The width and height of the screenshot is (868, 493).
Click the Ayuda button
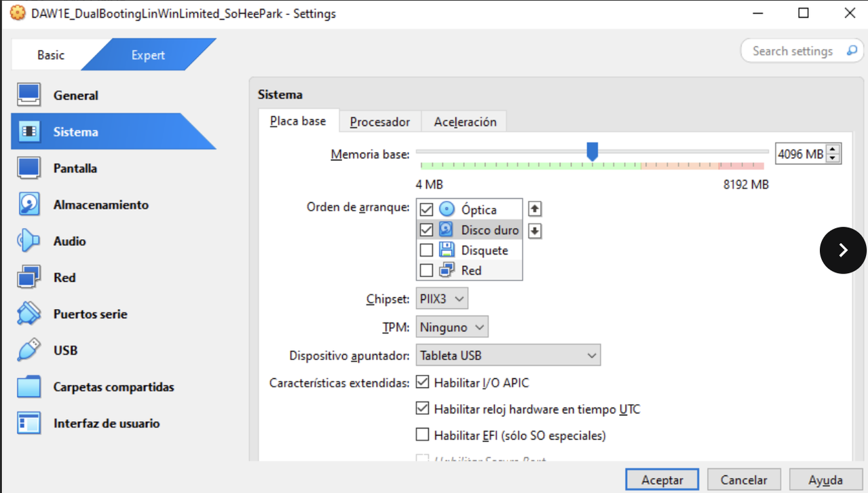click(825, 479)
